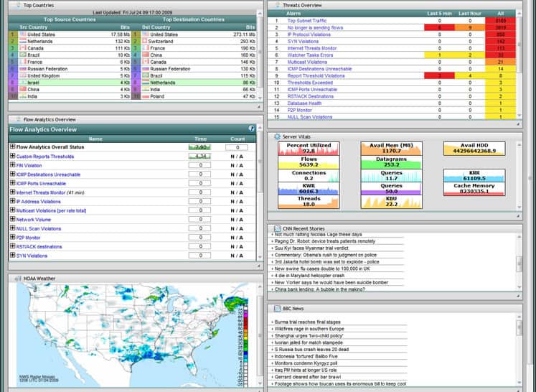
Task: Open the Percent Utilized vitals graph
Action: (309, 149)
